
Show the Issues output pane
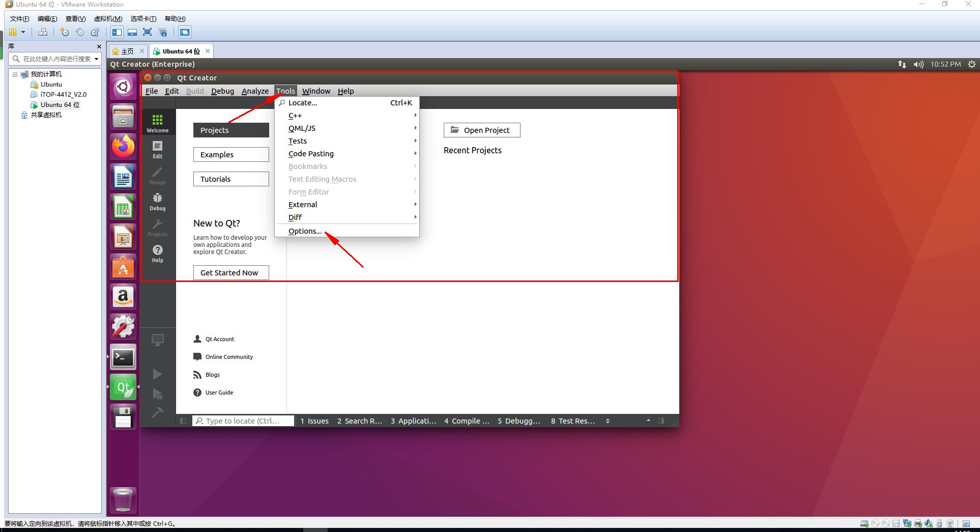pos(314,421)
